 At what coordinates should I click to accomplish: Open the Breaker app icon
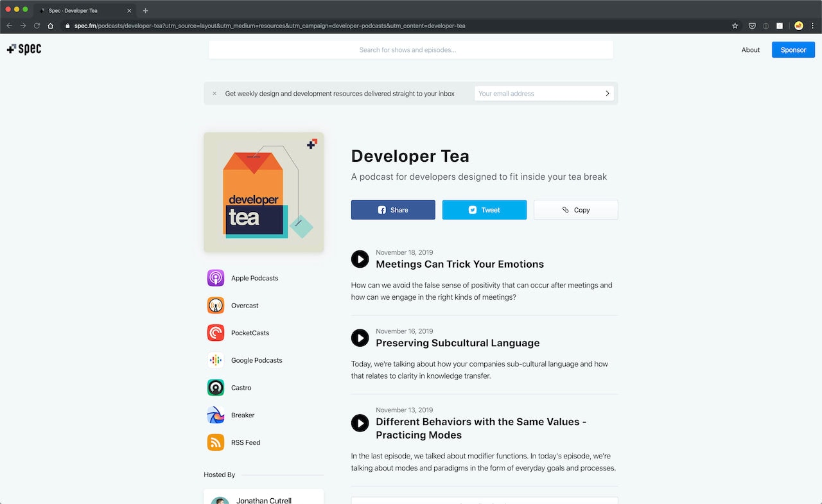216,415
